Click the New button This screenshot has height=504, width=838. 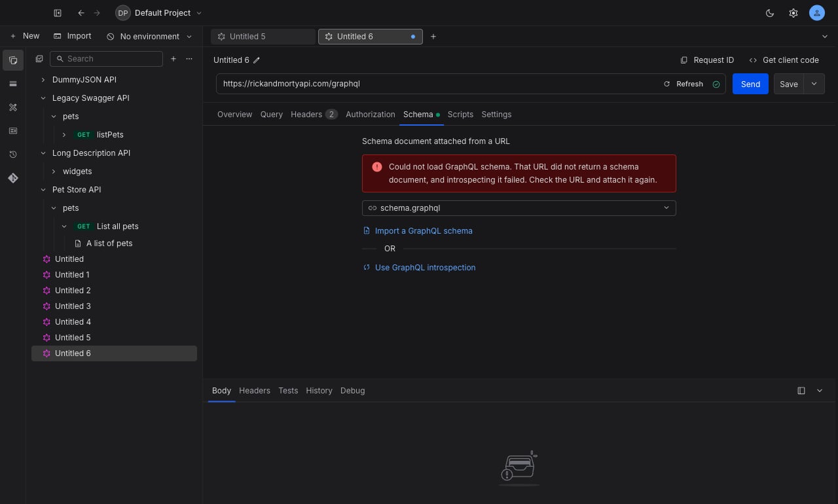[x=25, y=37]
